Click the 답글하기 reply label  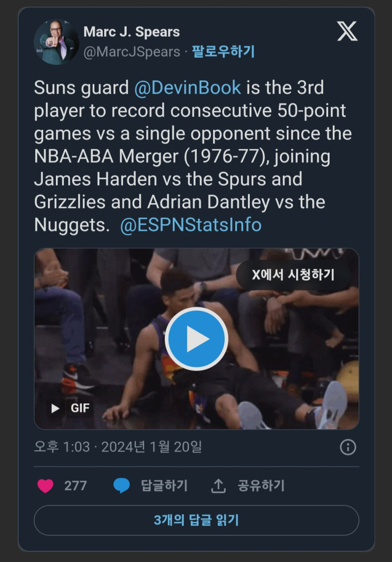coord(164,485)
